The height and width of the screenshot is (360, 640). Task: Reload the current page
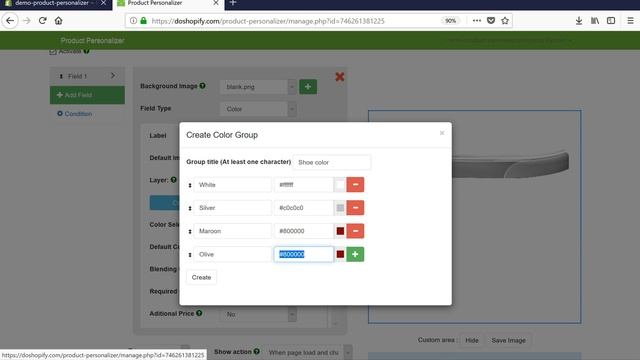[x=42, y=20]
